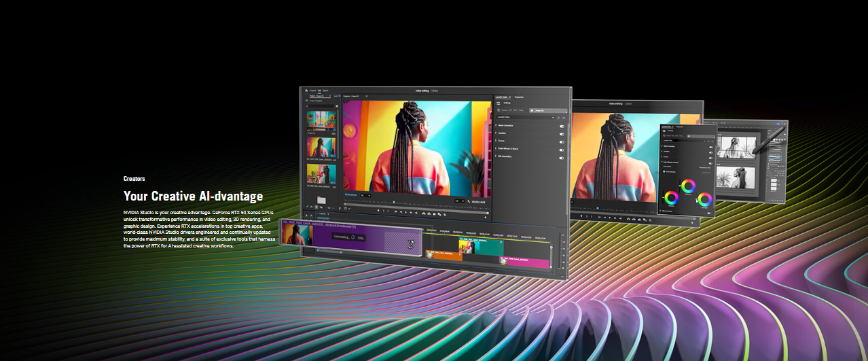868x361 pixels.
Task: Click the Program monitor timecode 00;00;04;26
Action: (x=350, y=195)
